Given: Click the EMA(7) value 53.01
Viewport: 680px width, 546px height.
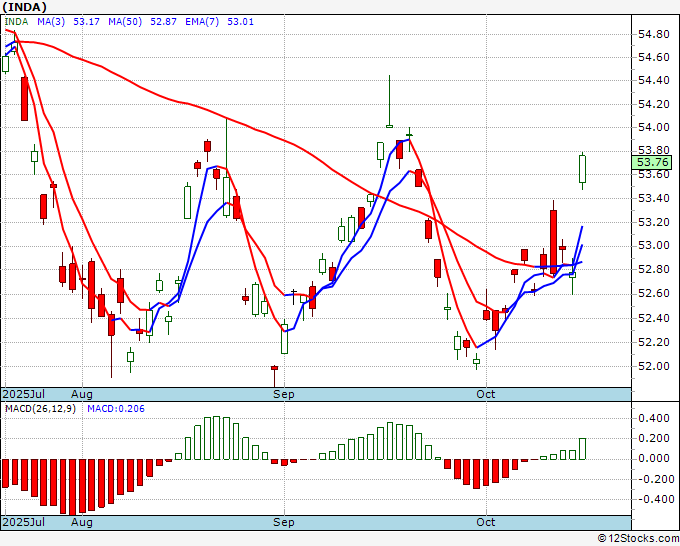Looking at the screenshot, I should [x=240, y=22].
